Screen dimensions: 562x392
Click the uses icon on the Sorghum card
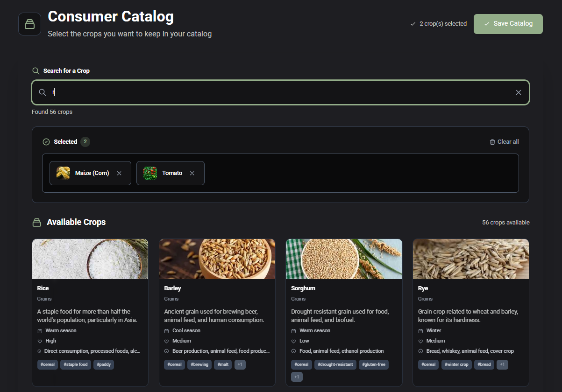point(293,350)
